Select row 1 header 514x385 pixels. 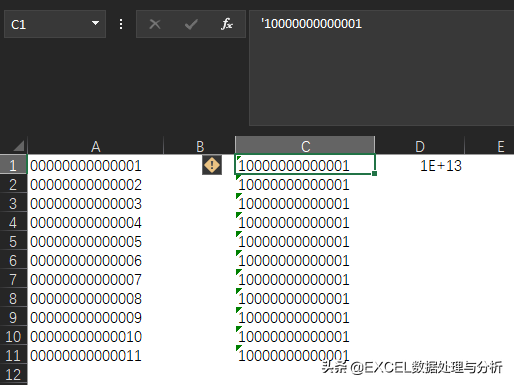pyautogui.click(x=13, y=165)
